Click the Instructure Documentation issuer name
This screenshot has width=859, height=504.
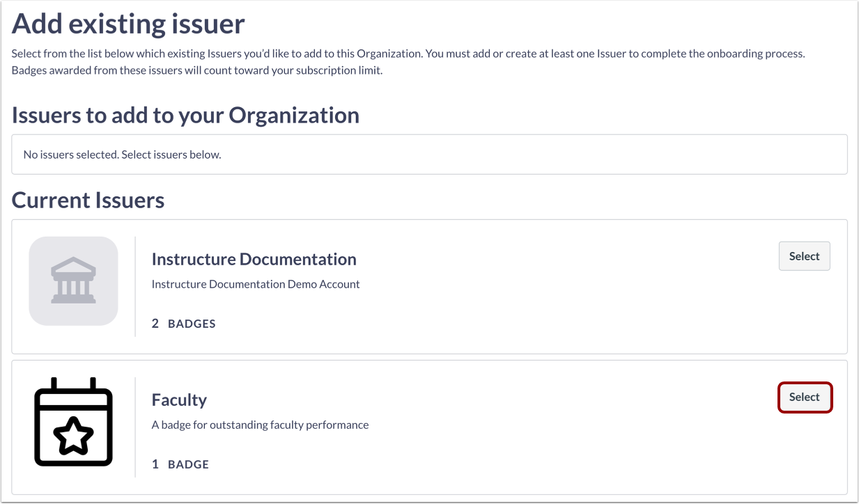pyautogui.click(x=254, y=259)
